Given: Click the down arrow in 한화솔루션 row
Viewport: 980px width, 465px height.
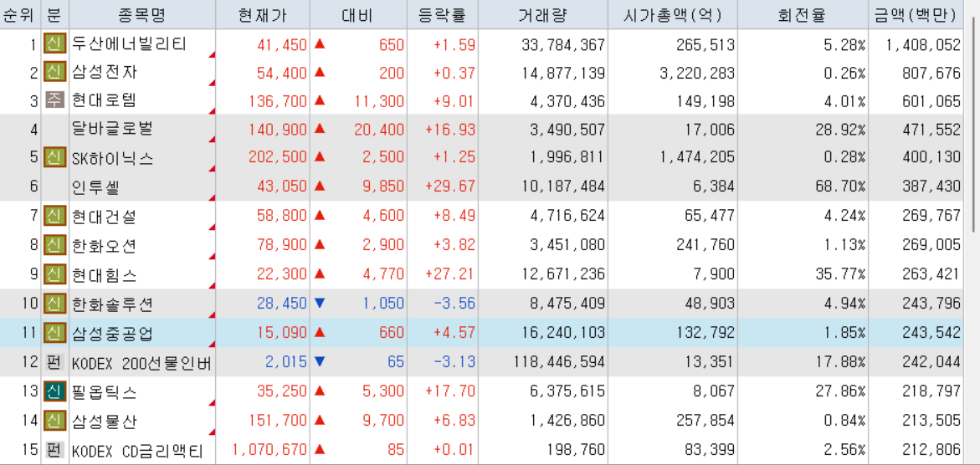Looking at the screenshot, I should (x=320, y=304).
